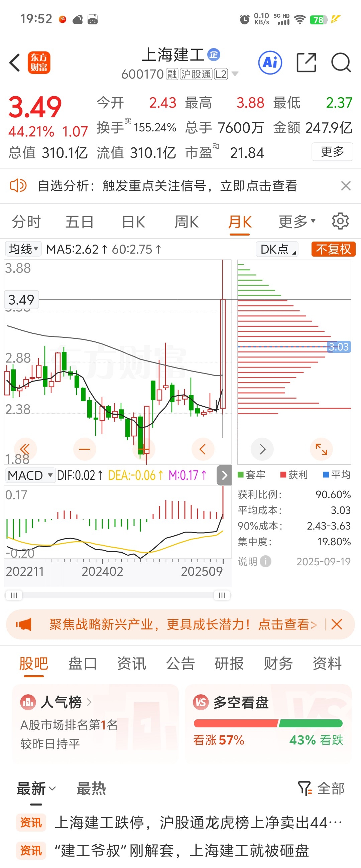Open news "建工爷叔"刚解套
This screenshot has height=868, width=361.
pyautogui.click(x=182, y=850)
